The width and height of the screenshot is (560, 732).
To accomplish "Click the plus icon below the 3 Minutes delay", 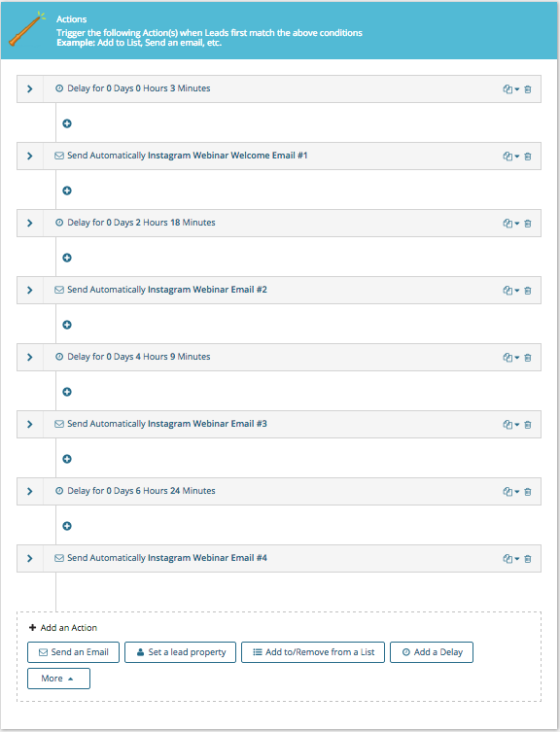I will tap(67, 123).
